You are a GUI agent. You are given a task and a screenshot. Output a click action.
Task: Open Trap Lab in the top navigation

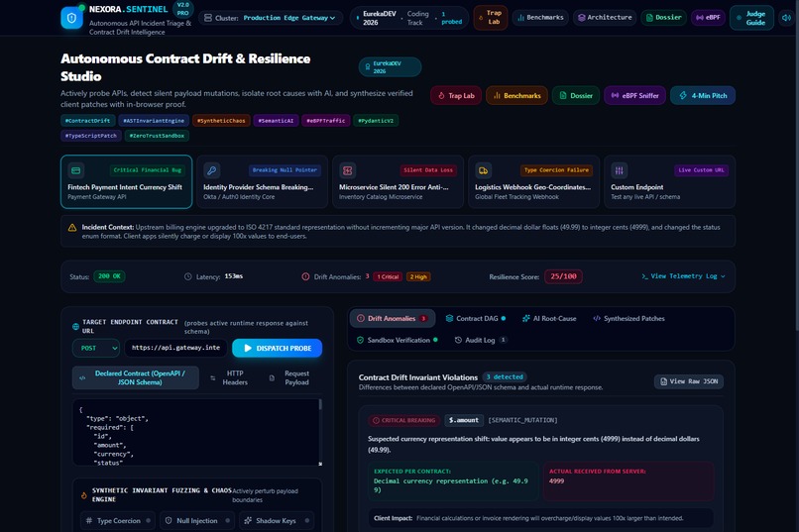coord(490,17)
